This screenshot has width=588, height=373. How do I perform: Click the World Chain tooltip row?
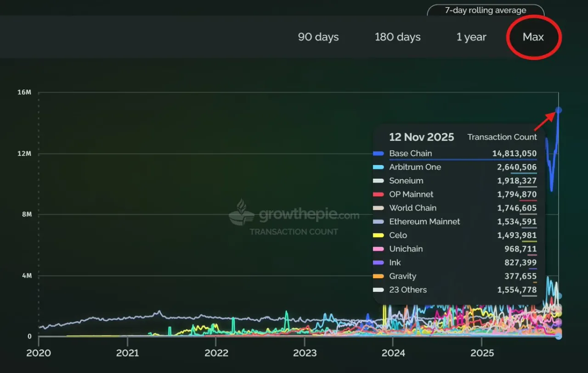click(455, 208)
